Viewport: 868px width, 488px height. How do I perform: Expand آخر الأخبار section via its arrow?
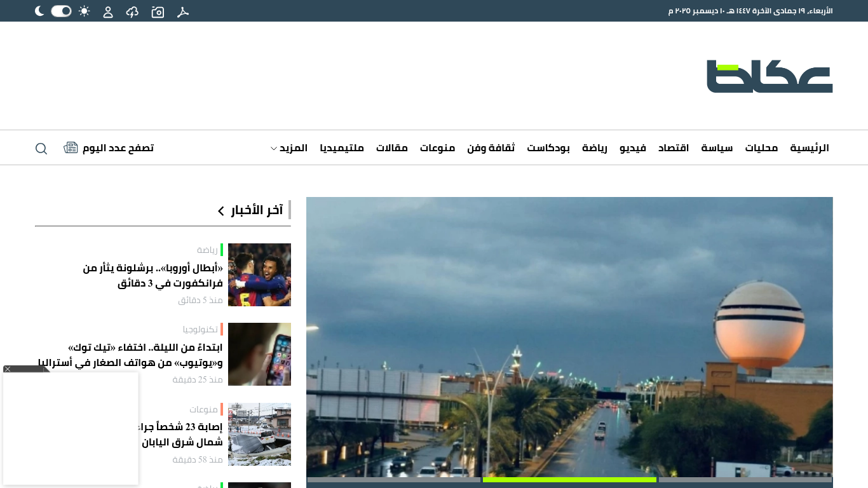pos(221,211)
